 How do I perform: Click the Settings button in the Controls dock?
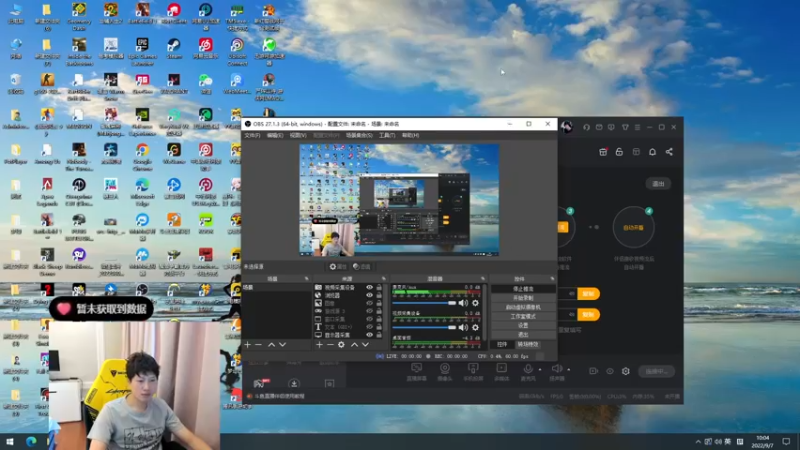pos(523,326)
